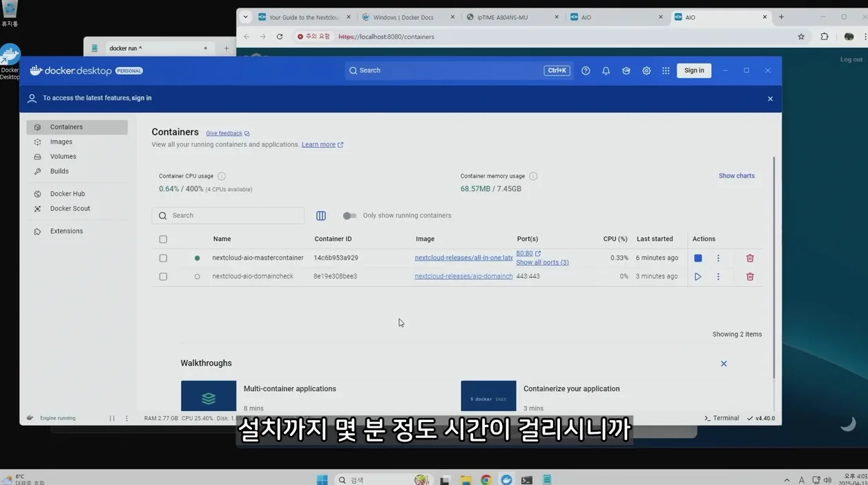Open the Extensions section in sidebar
868x485 pixels.
click(x=77, y=231)
